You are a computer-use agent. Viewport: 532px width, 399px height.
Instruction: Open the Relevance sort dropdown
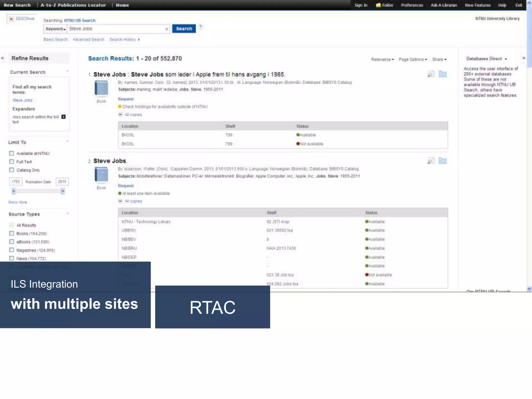click(x=382, y=59)
